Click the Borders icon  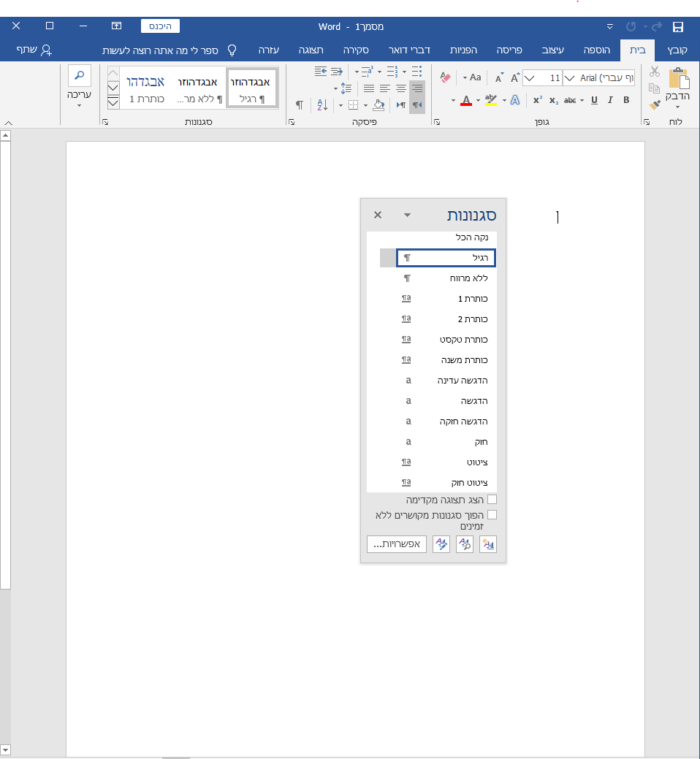[354, 104]
